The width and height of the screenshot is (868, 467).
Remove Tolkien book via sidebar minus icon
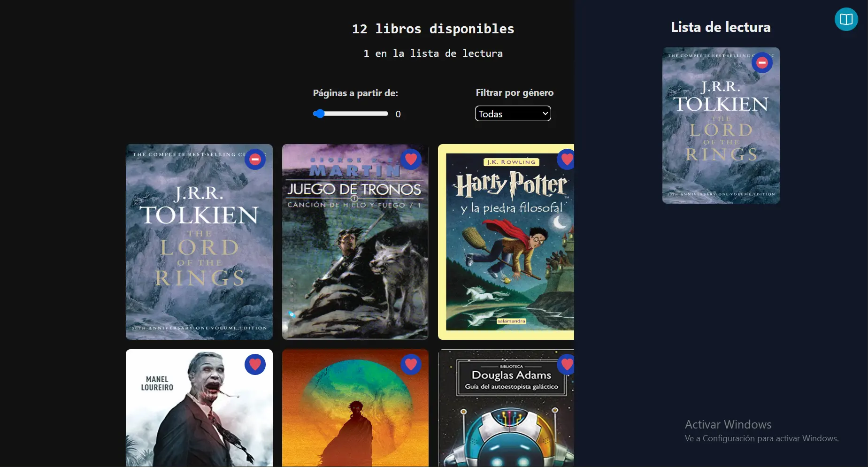coord(762,62)
